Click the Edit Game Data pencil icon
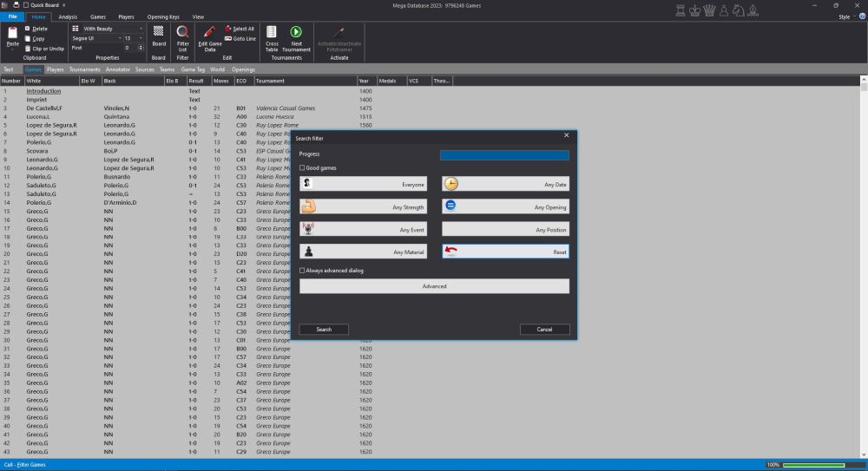The width and height of the screenshot is (868, 471). pos(209,32)
